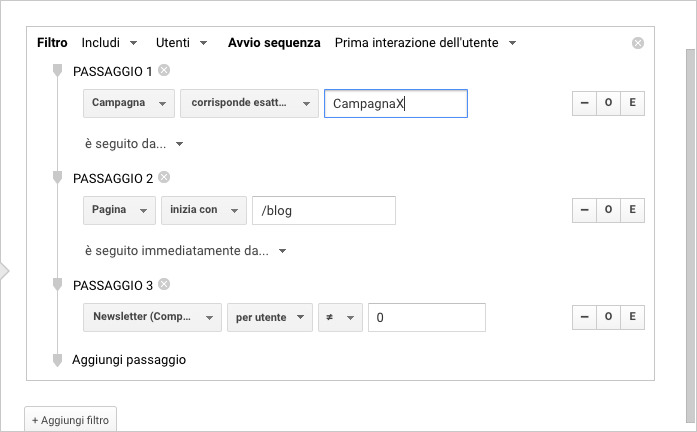Remove Passaggio 3 via its x icon
Image resolution: width=697 pixels, height=432 pixels.
pyautogui.click(x=164, y=285)
